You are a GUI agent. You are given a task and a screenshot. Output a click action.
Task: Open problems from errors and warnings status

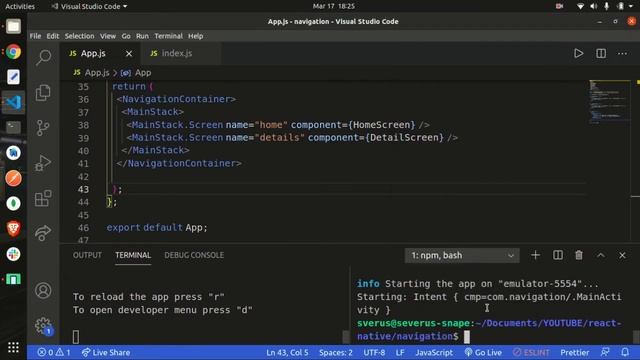(54, 352)
